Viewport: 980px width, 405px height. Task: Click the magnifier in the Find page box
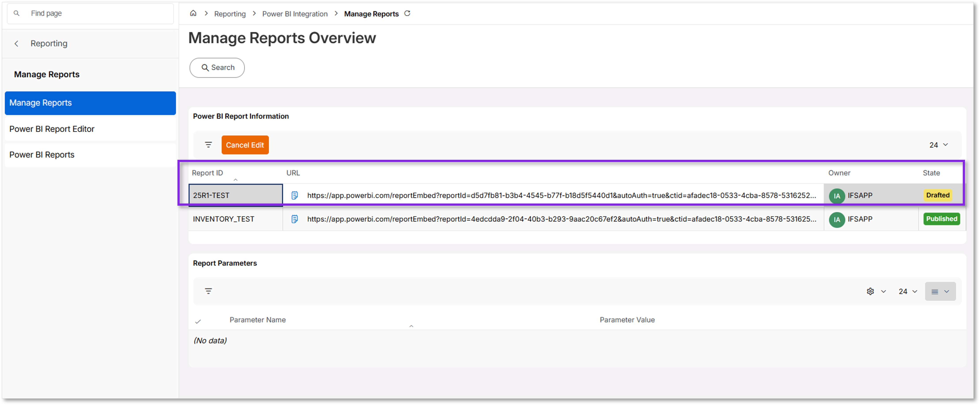pyautogui.click(x=16, y=13)
